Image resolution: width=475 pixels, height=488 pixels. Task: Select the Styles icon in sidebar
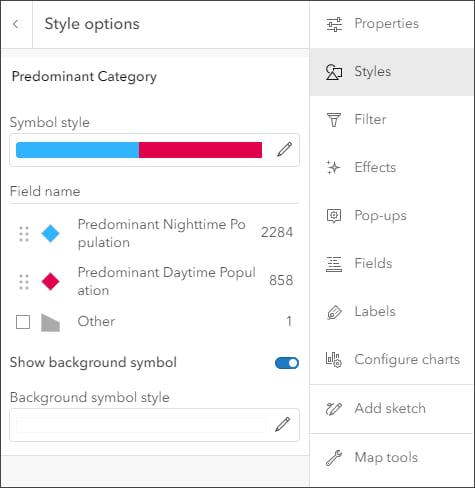(x=334, y=72)
